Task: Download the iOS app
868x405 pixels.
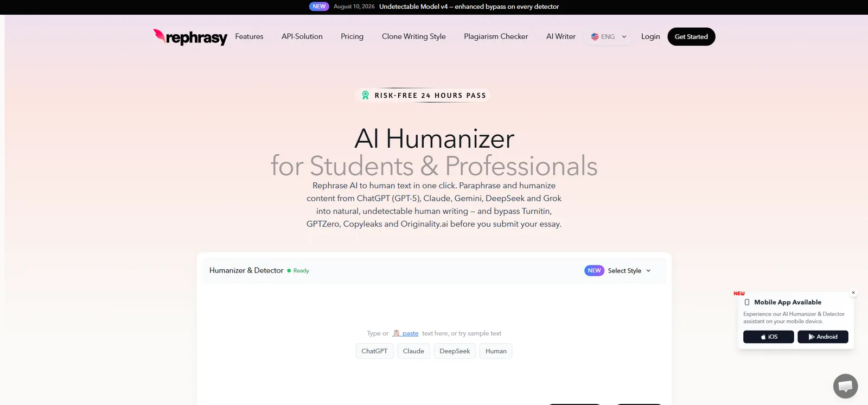Action: pos(769,337)
